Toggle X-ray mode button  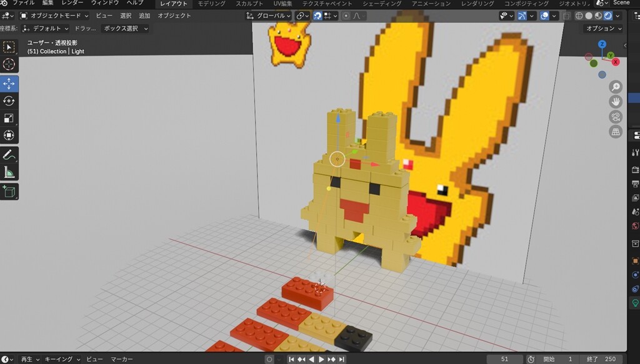pos(566,16)
